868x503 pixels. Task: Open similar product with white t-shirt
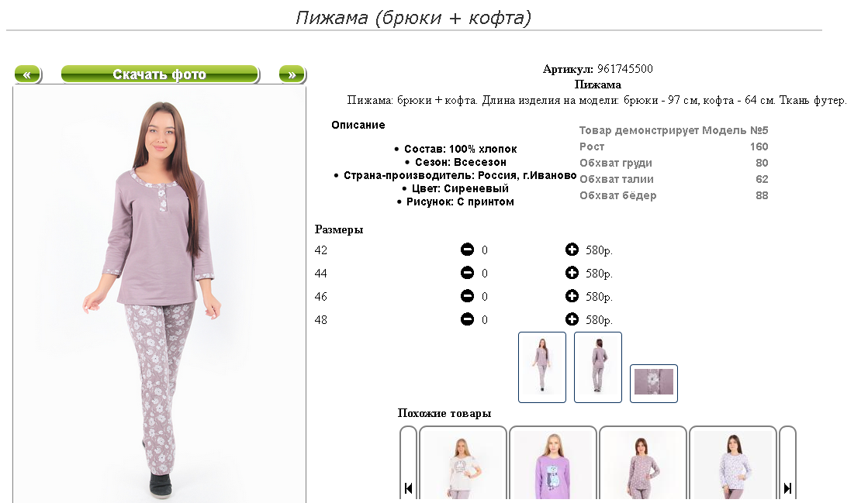pyautogui.click(x=463, y=463)
